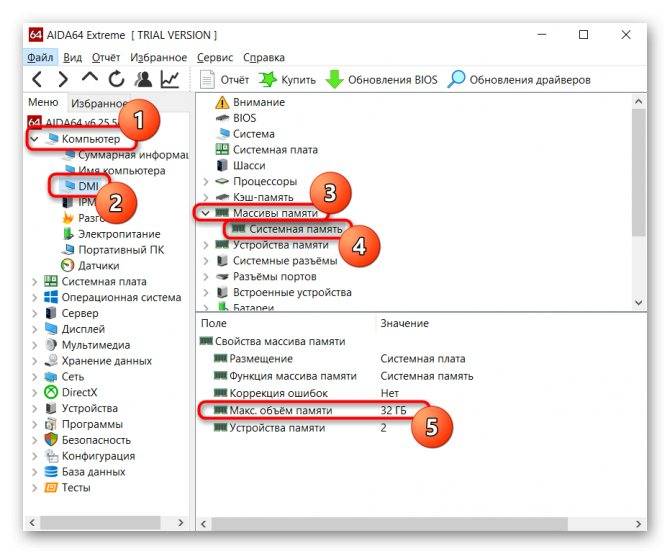Open Обновления драйверов toolbar button
The height and width of the screenshot is (554, 670).
click(519, 80)
